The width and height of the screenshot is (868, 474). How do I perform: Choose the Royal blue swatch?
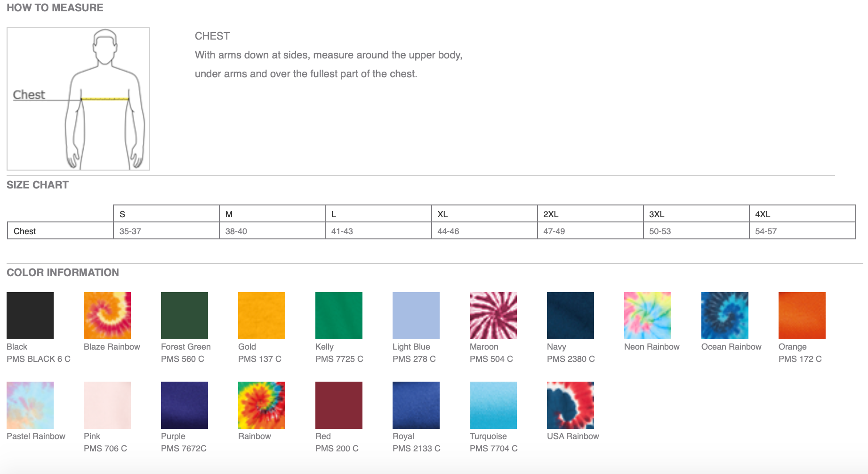click(x=416, y=405)
